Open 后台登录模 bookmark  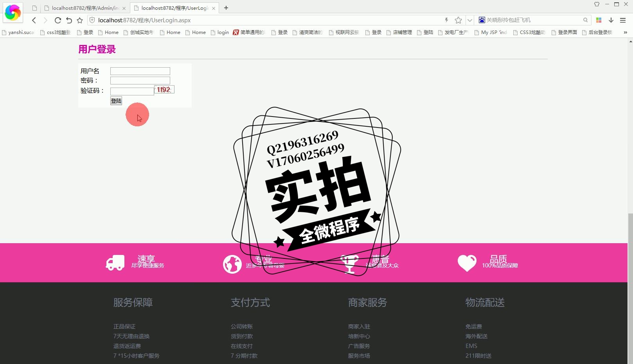[x=597, y=32]
